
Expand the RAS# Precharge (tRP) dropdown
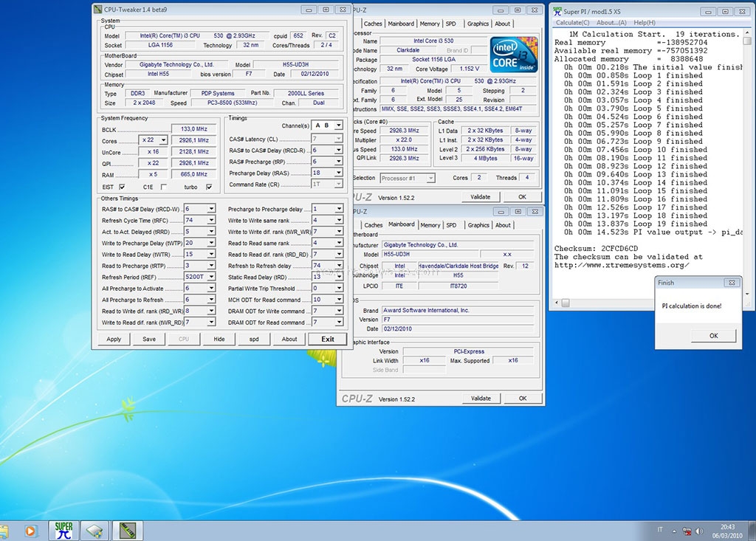pos(338,162)
